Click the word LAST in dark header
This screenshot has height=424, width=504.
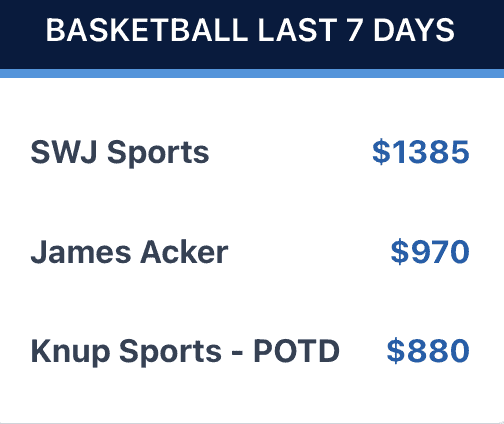coord(298,30)
